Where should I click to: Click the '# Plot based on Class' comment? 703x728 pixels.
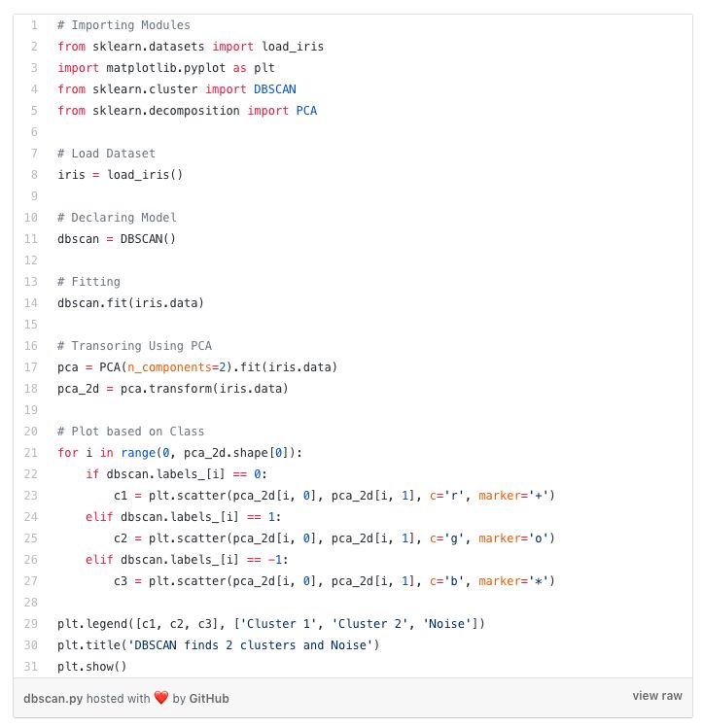tap(130, 432)
